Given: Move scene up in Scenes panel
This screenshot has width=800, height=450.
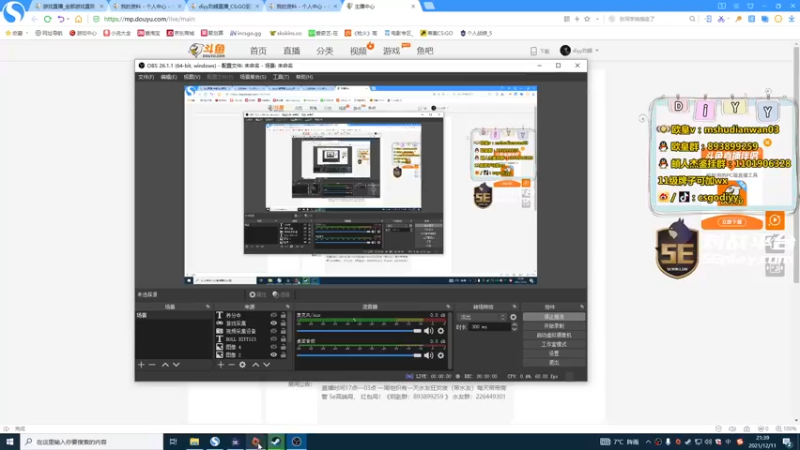Looking at the screenshot, I should click(x=165, y=365).
